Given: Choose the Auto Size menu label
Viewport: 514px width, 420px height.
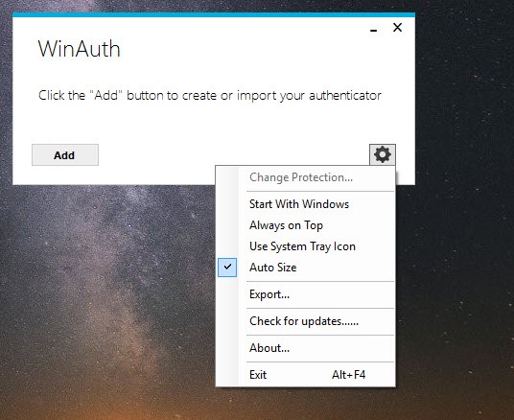Looking at the screenshot, I should 272,268.
